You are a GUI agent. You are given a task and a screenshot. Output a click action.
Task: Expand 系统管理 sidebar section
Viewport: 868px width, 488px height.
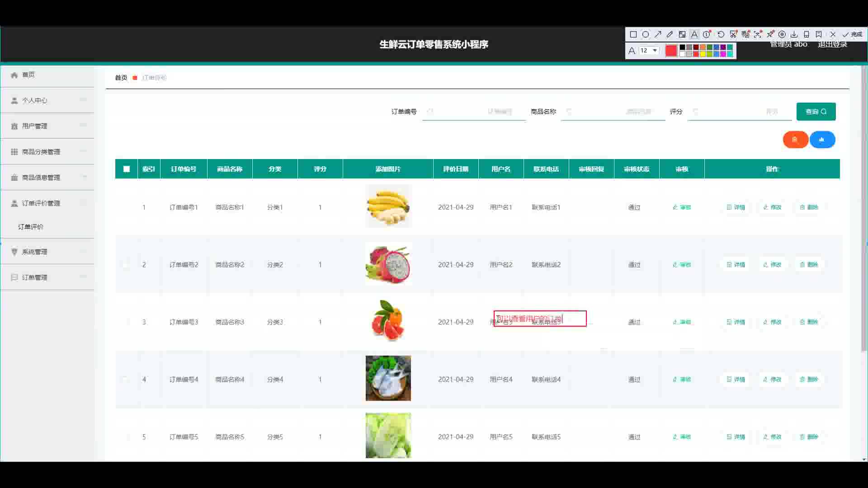click(47, 252)
